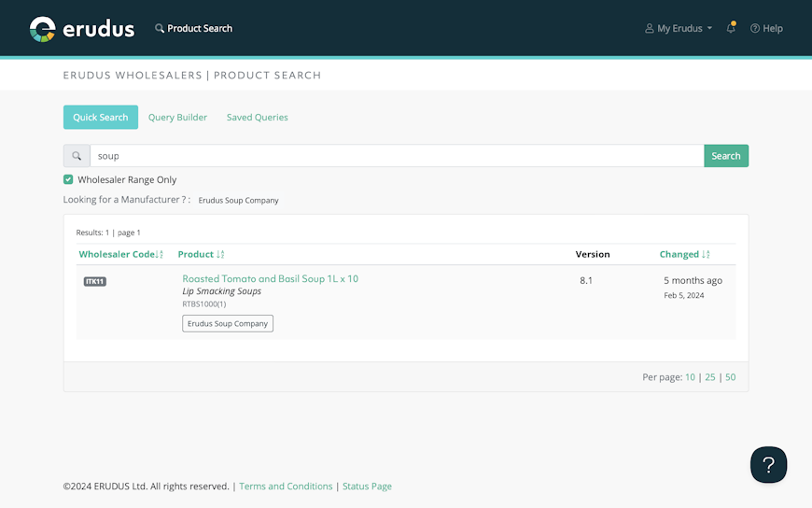Screen dimensions: 812x508
Task: Switch to Saved Queries tab
Action: click(258, 117)
